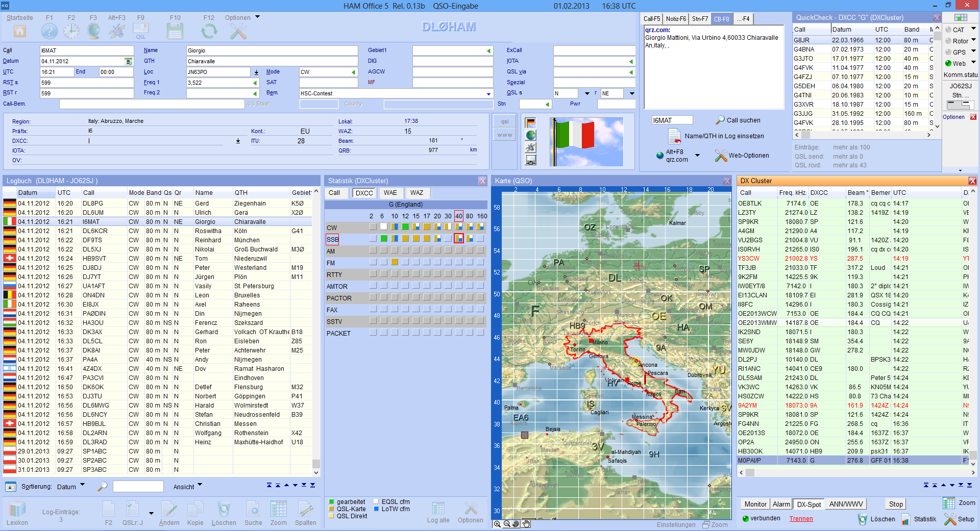This screenshot has height=531, width=980.
Task: Click the qsl button
Action: (x=505, y=121)
